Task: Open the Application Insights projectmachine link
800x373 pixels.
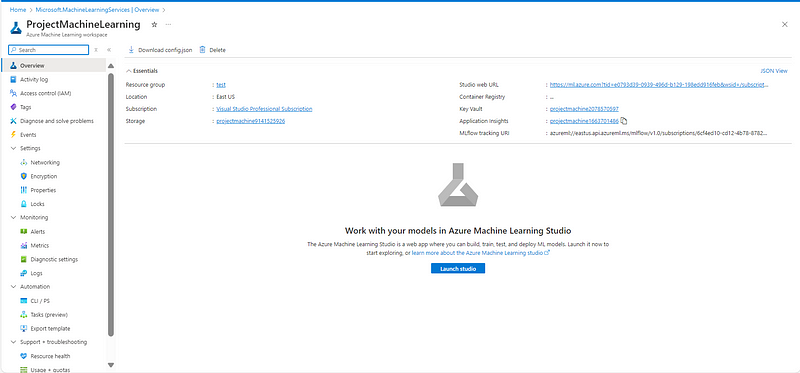Action: 584,121
